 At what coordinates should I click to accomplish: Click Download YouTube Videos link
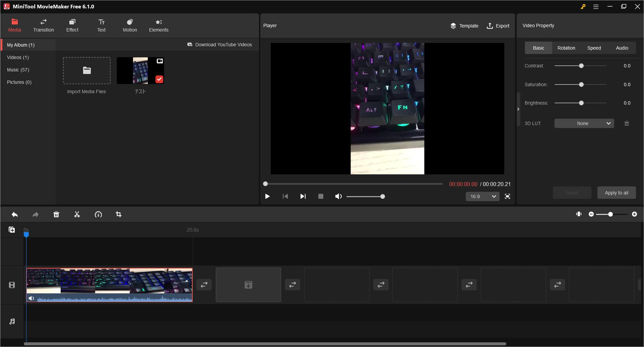219,45
